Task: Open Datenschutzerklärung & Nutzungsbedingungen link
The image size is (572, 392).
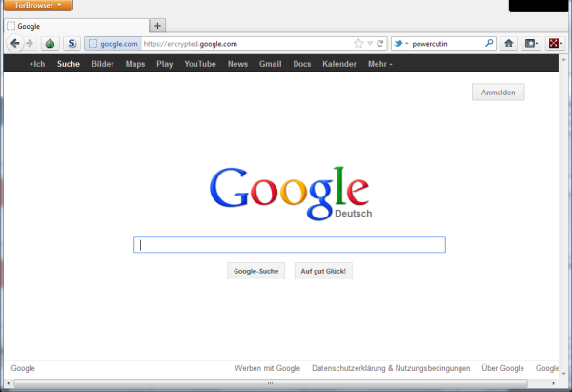Action: [391, 368]
